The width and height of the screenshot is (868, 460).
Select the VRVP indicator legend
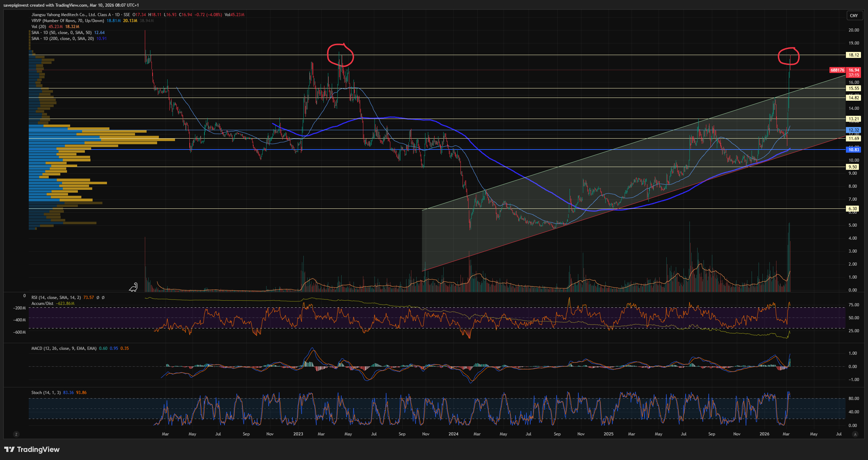(67, 21)
